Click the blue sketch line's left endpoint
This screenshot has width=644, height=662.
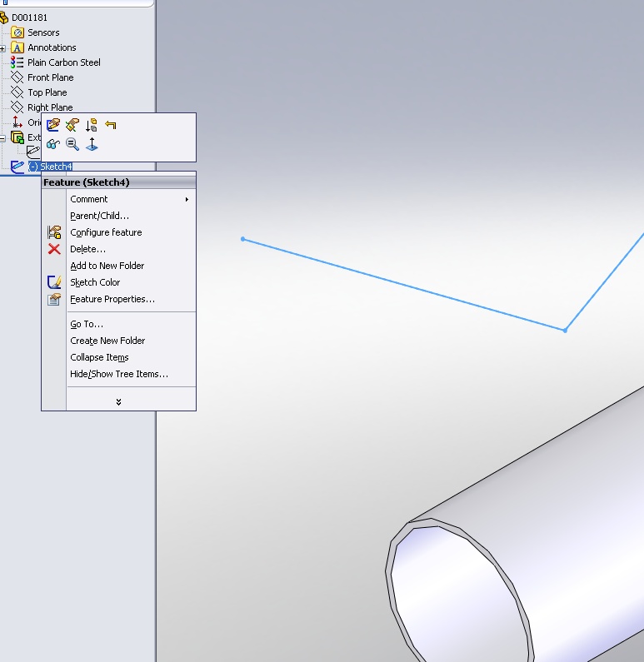242,239
